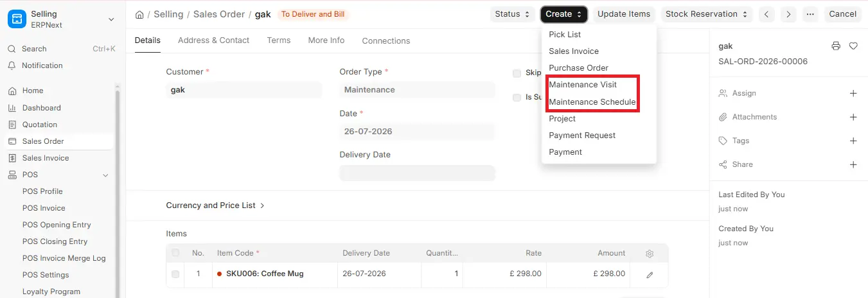Edit the Coffee Mug row with the pencil icon
Screen dimensions: 868x298
click(x=650, y=274)
